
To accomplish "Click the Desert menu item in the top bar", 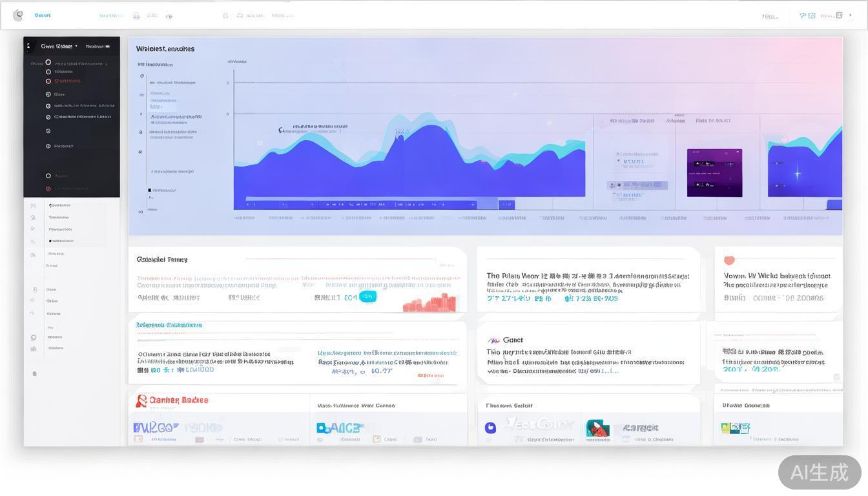I will point(42,15).
